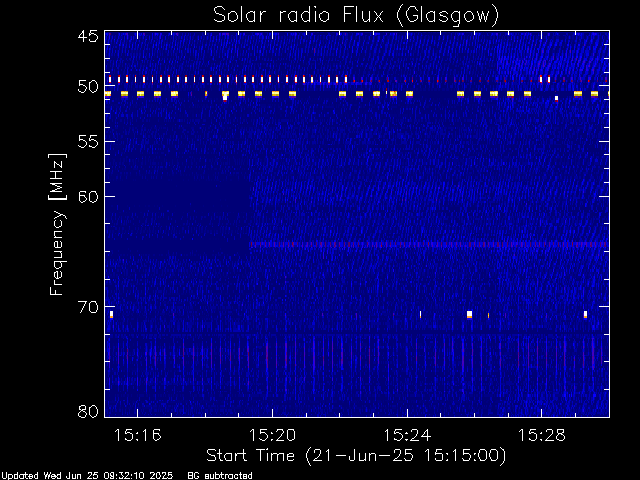
Task: Click the '15:20' time axis label
Action: click(272, 435)
